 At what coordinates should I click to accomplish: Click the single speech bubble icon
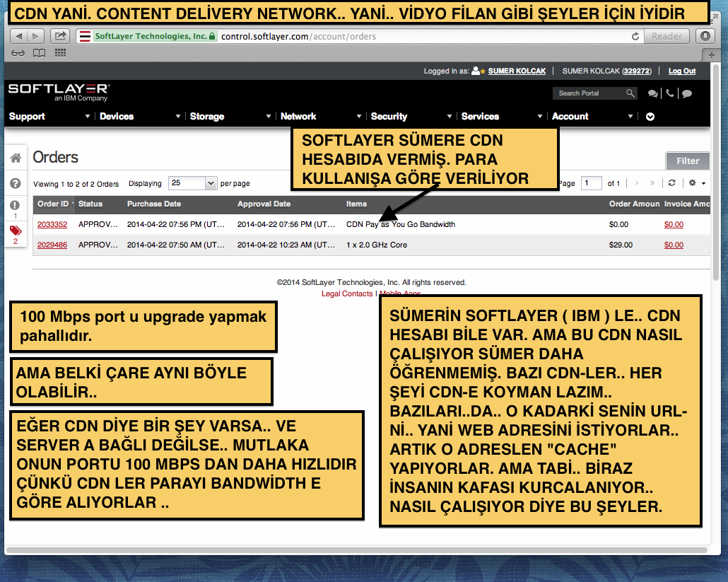pyautogui.click(x=687, y=93)
